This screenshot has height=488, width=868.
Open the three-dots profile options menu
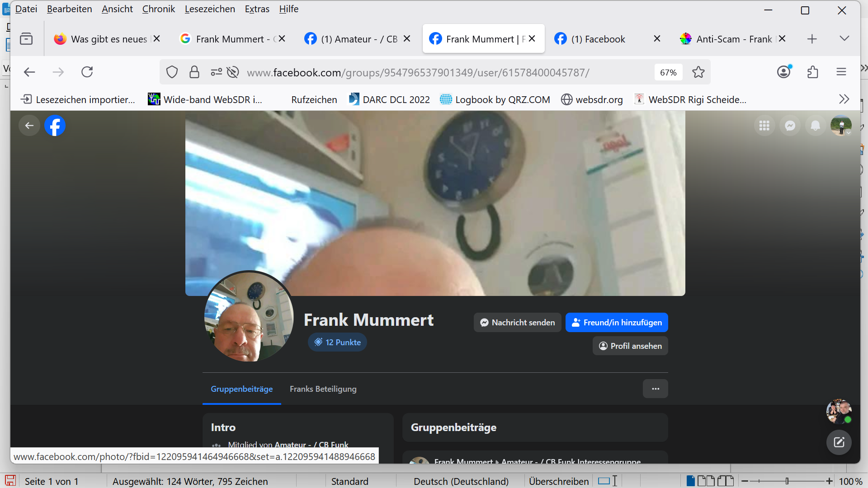655,389
